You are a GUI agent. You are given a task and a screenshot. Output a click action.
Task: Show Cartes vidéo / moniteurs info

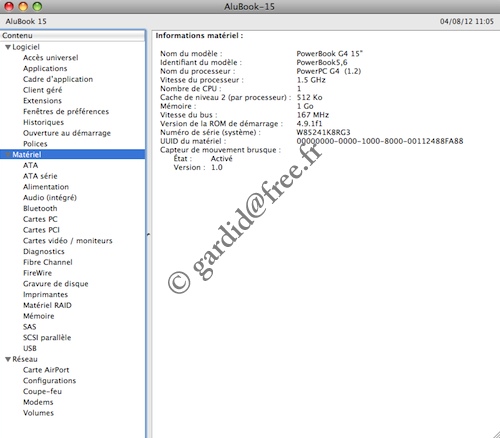[x=68, y=241]
